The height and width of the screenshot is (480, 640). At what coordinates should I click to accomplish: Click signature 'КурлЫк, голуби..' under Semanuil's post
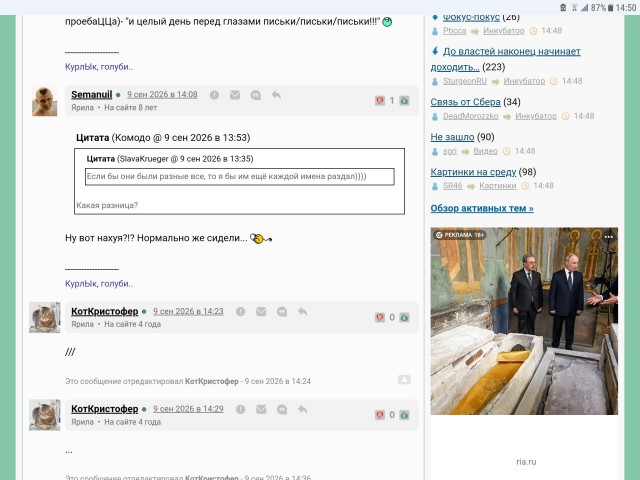[x=99, y=284]
